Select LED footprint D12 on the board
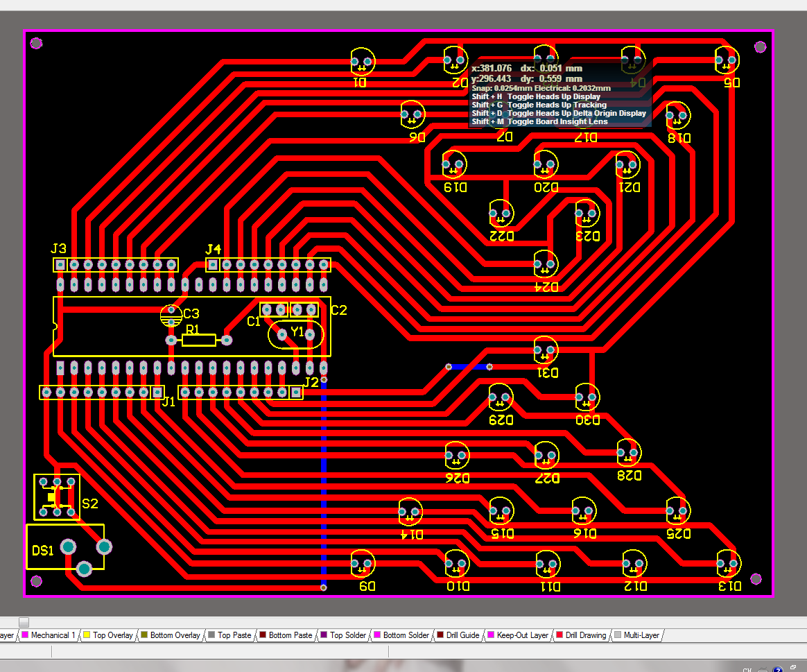Viewport: 807px width, 672px height. tap(634, 565)
